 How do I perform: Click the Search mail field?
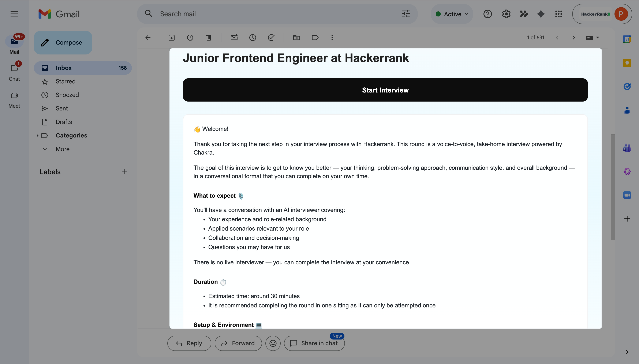click(x=275, y=14)
